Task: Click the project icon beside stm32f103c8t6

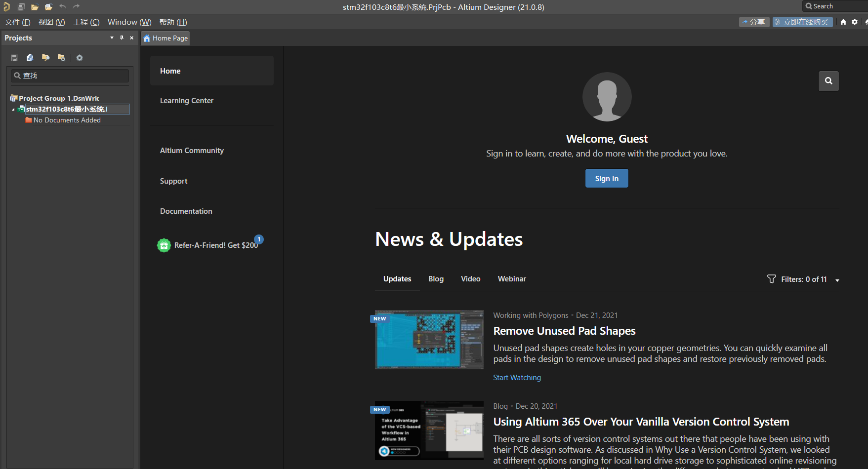Action: pos(21,109)
